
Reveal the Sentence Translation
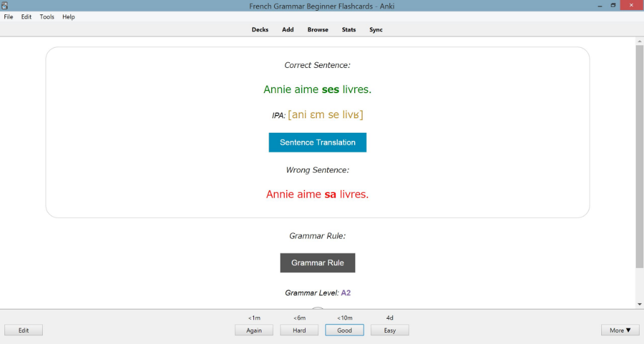[x=318, y=143]
